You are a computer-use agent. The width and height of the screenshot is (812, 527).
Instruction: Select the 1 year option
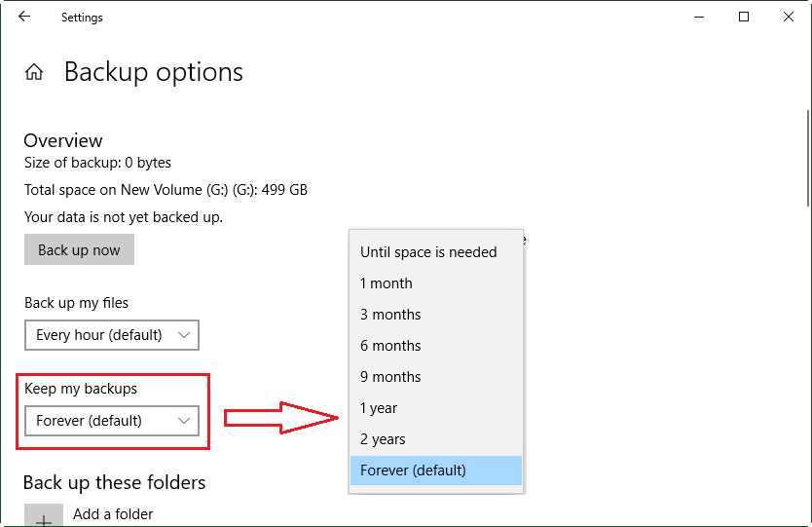coord(379,408)
